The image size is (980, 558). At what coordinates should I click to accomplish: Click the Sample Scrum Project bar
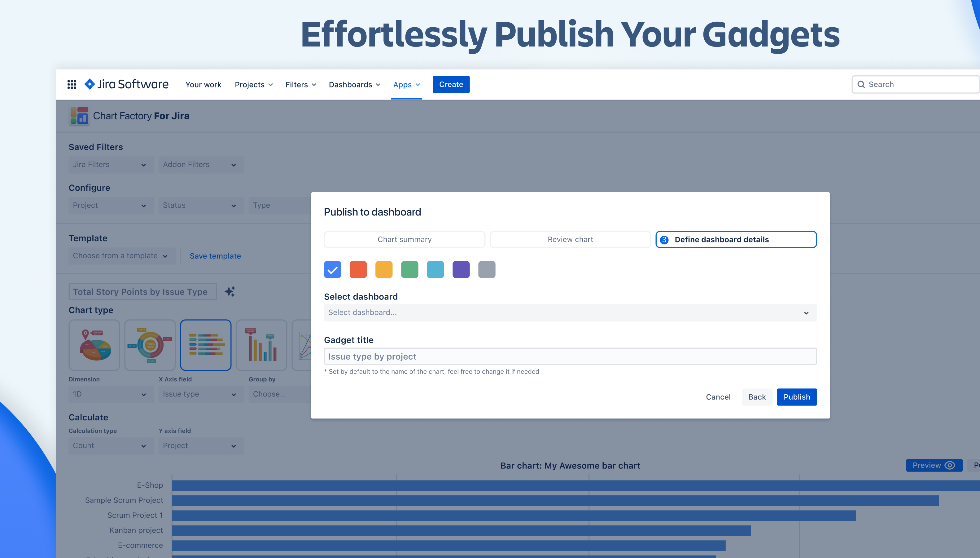click(x=555, y=501)
